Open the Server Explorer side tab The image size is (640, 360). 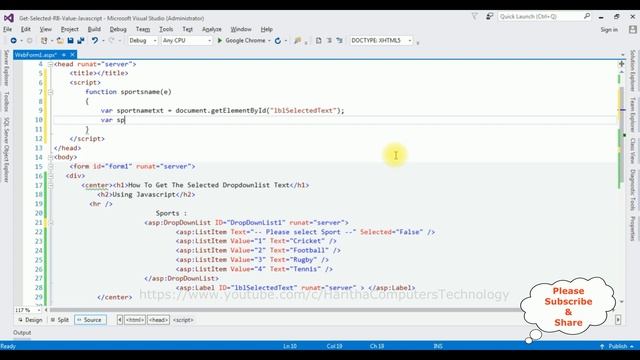(7, 68)
